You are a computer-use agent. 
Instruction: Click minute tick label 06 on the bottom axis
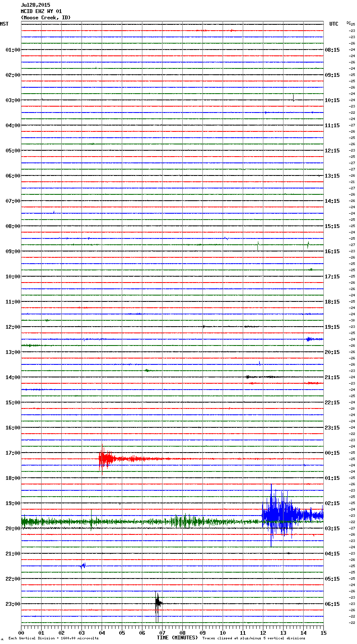pos(142,633)
